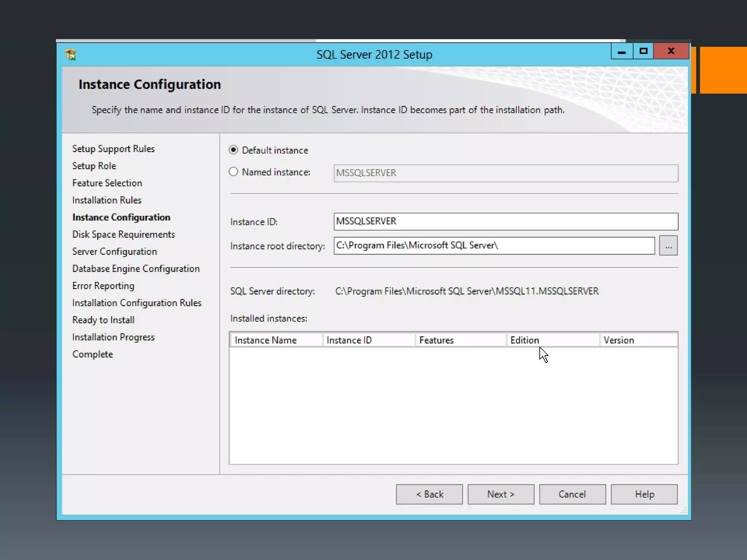Select the Named instance radio button
Screen dimensions: 747x560
coord(233,172)
